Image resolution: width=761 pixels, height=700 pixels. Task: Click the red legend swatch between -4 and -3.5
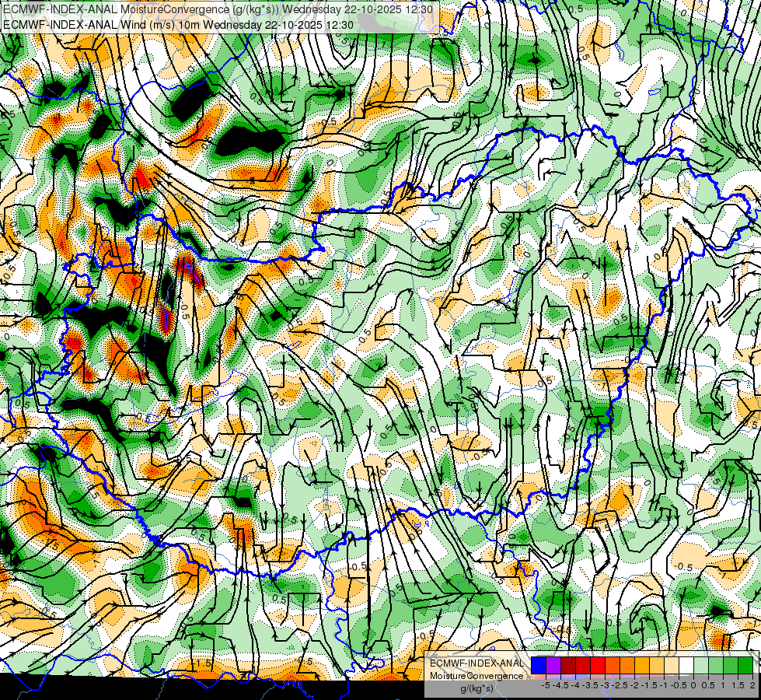tap(583, 665)
